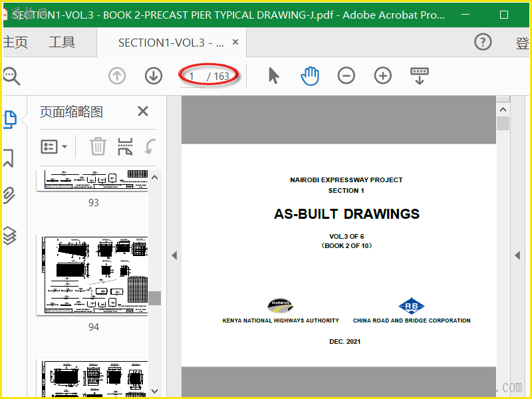
Task: Close the 页面缩略图 panel
Action: [x=143, y=111]
